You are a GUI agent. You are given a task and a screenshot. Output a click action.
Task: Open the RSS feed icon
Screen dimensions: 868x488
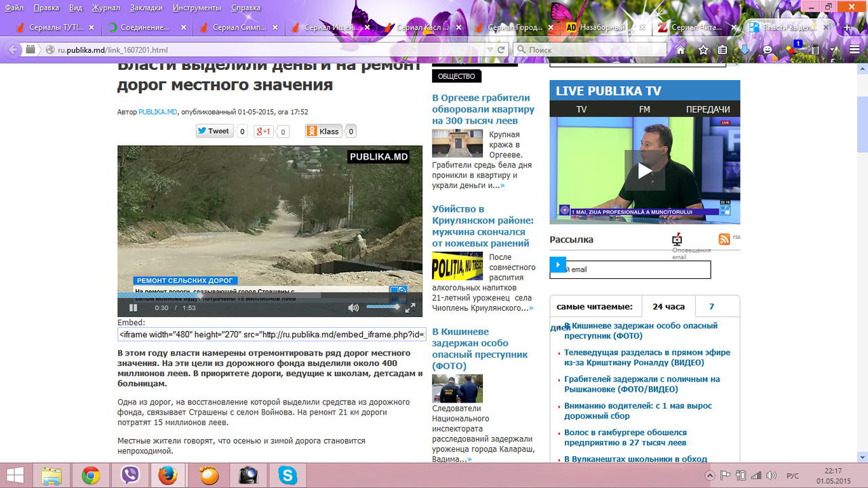point(724,239)
